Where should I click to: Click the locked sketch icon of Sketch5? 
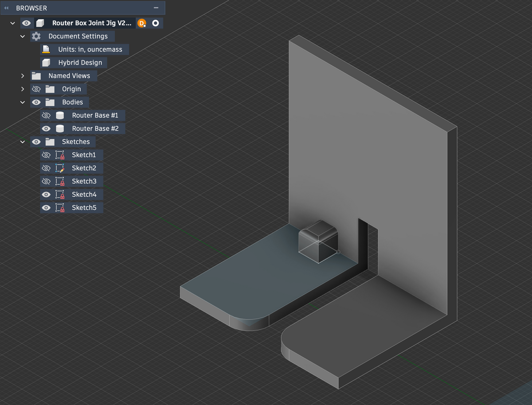coord(60,207)
